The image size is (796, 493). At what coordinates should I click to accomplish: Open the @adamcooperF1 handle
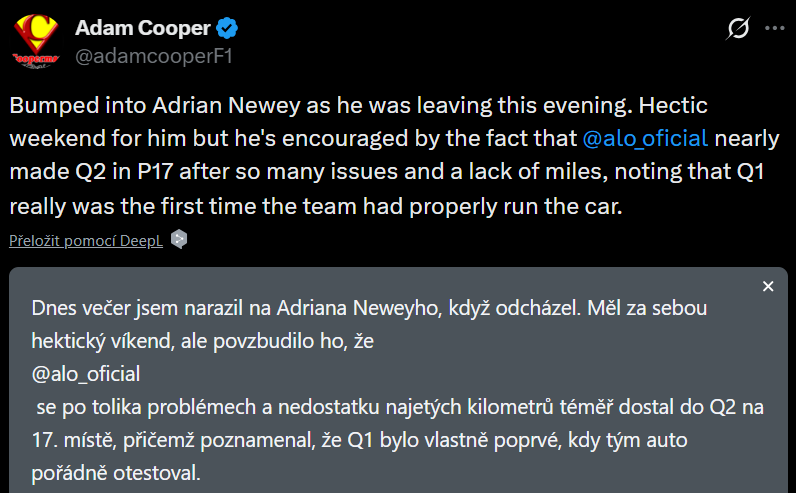[x=154, y=55]
